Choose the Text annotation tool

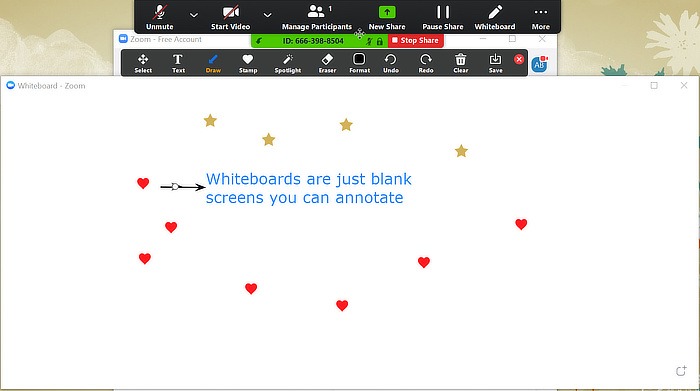pos(178,63)
